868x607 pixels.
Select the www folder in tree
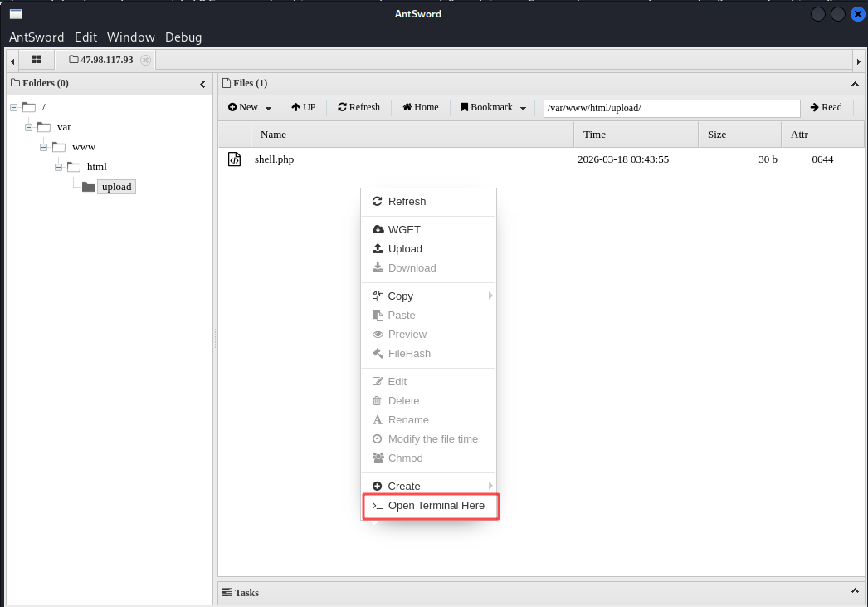click(x=84, y=147)
